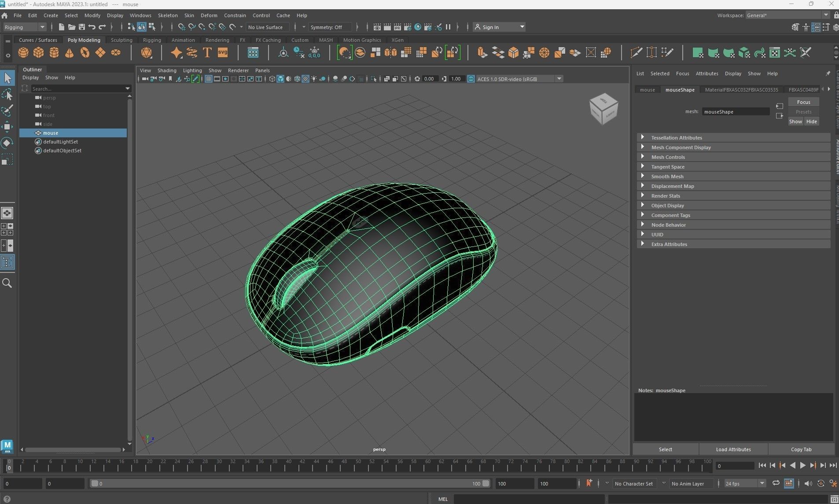Activate the Move tool in toolbox
Image resolution: width=839 pixels, height=504 pixels.
coord(7,127)
